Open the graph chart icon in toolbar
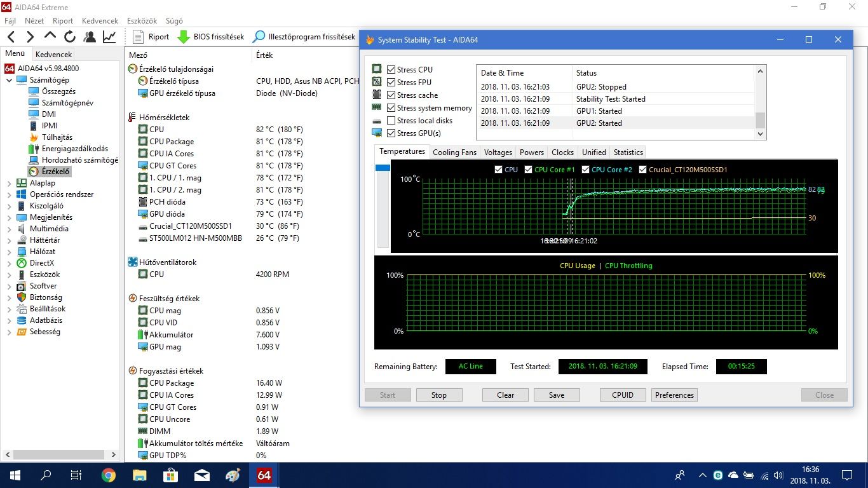This screenshot has height=488, width=868. pos(109,37)
